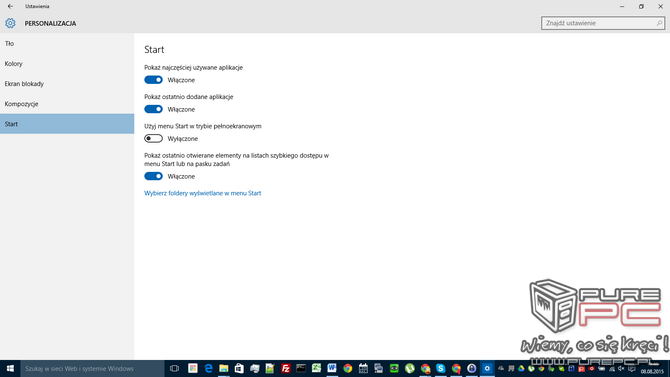
Task: Open the Windows Start button
Action: (10, 368)
